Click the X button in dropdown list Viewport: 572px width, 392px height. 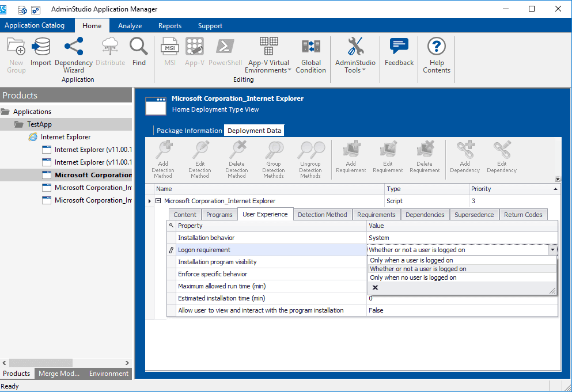(375, 288)
